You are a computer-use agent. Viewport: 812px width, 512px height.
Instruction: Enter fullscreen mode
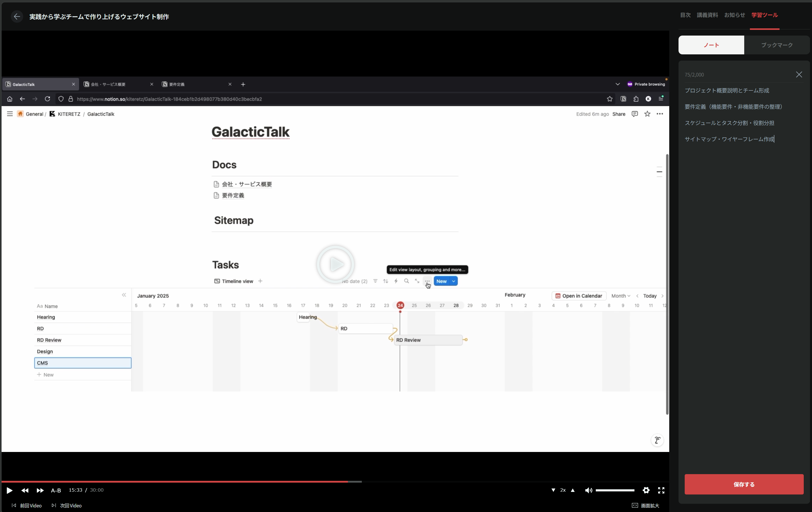click(x=661, y=490)
